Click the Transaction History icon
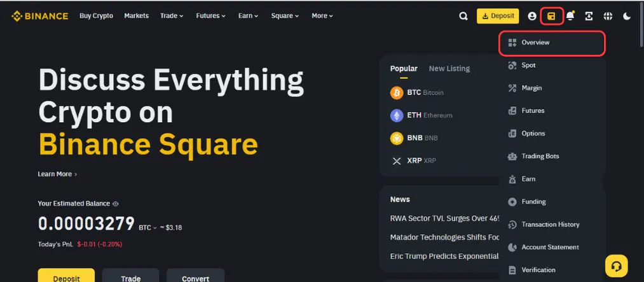 pos(512,225)
